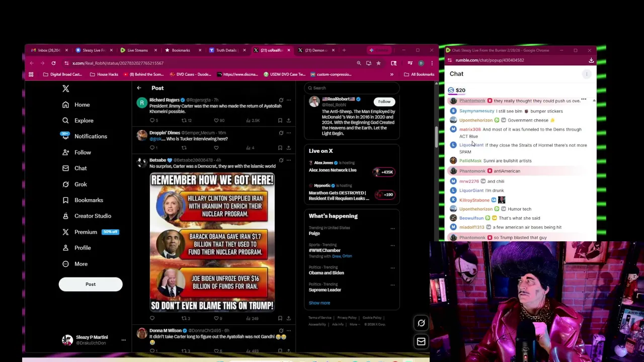Open Chat in X sidebar
Screen dimensions: 644x362
point(74,168)
